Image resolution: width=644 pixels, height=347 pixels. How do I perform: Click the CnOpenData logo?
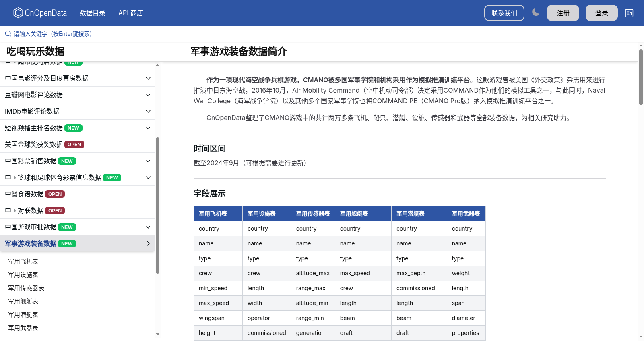click(40, 13)
